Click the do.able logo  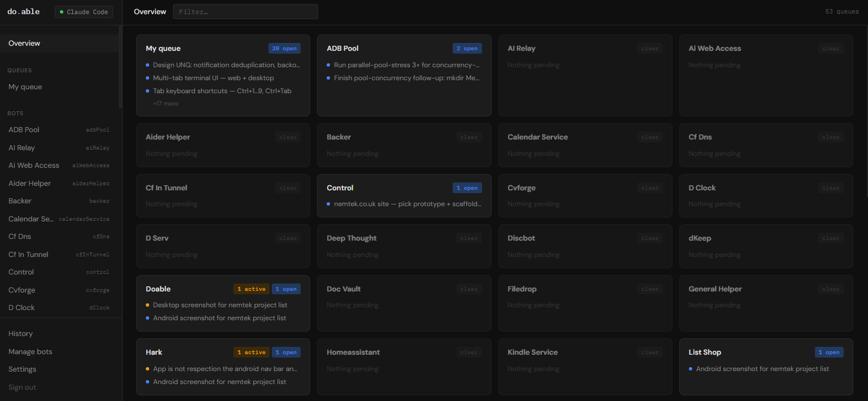coord(23,11)
